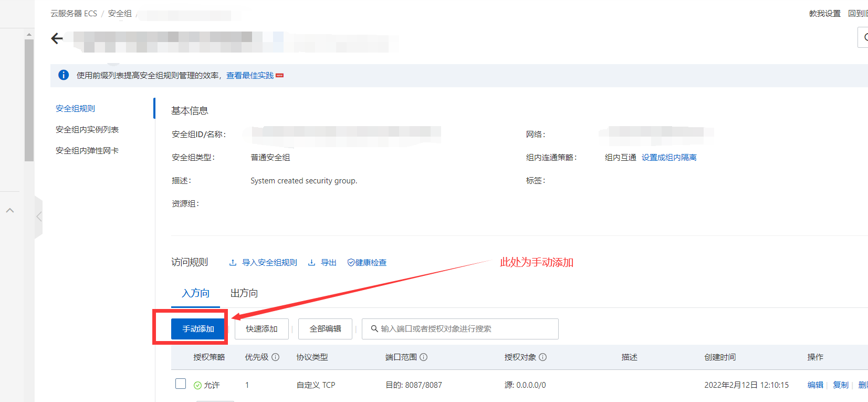Go back with the left arrow icon
The width and height of the screenshot is (868, 402).
57,38
